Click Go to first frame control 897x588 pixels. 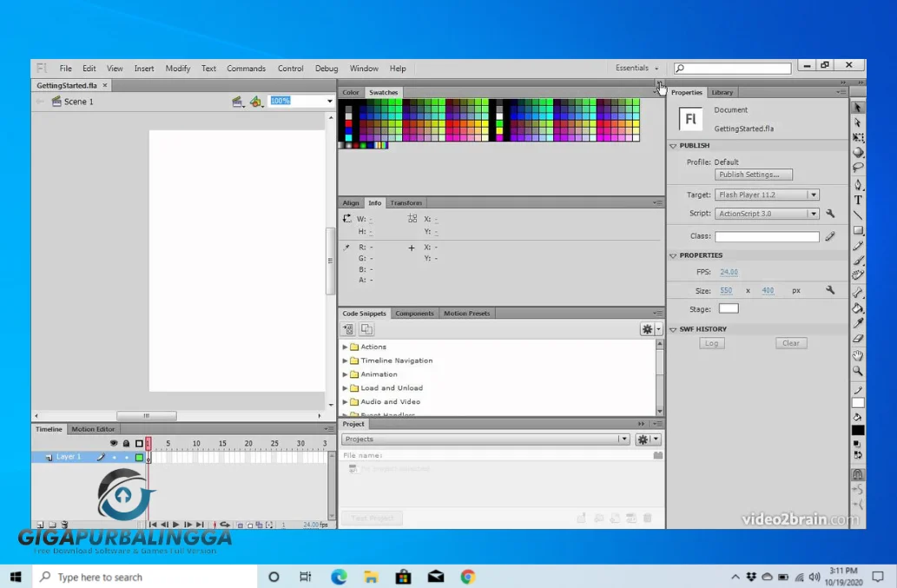click(x=153, y=525)
